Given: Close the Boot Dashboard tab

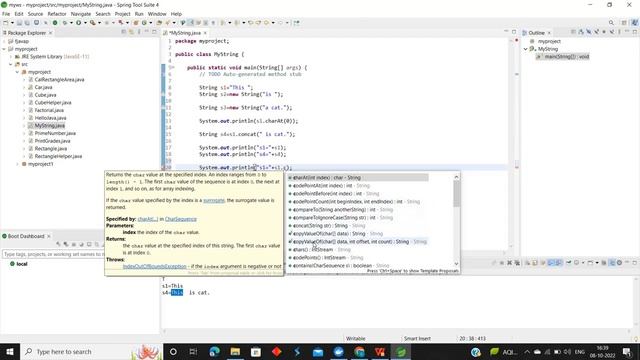Looking at the screenshot, I should point(49,236).
